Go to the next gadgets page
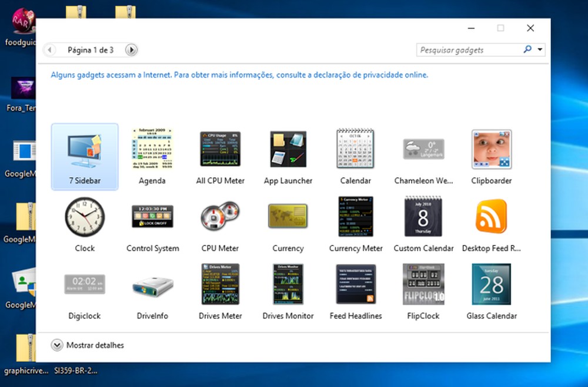This screenshot has height=387, width=588. click(x=132, y=49)
